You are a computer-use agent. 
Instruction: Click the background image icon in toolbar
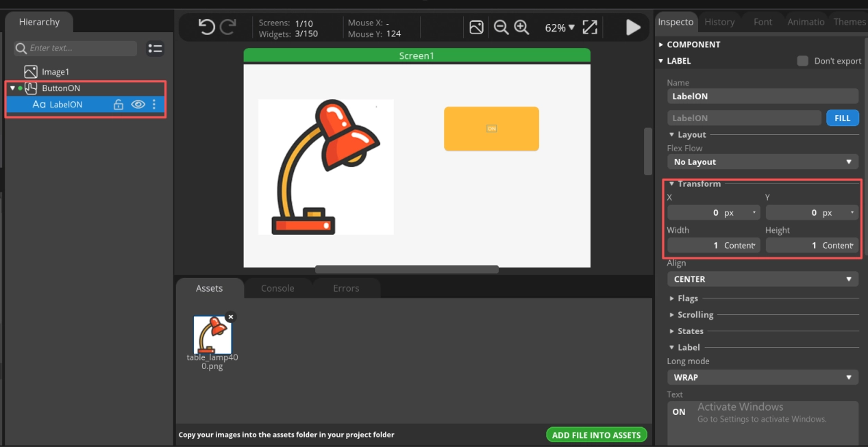click(x=476, y=27)
